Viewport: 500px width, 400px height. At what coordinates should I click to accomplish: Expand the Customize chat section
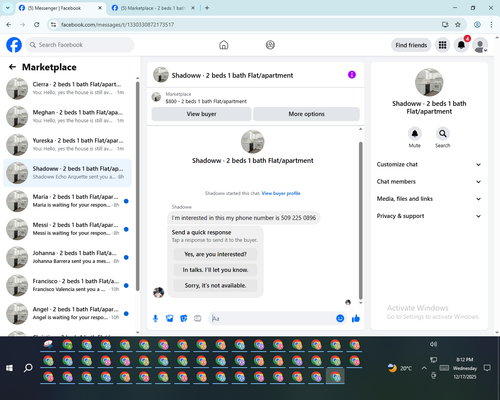[x=429, y=164]
